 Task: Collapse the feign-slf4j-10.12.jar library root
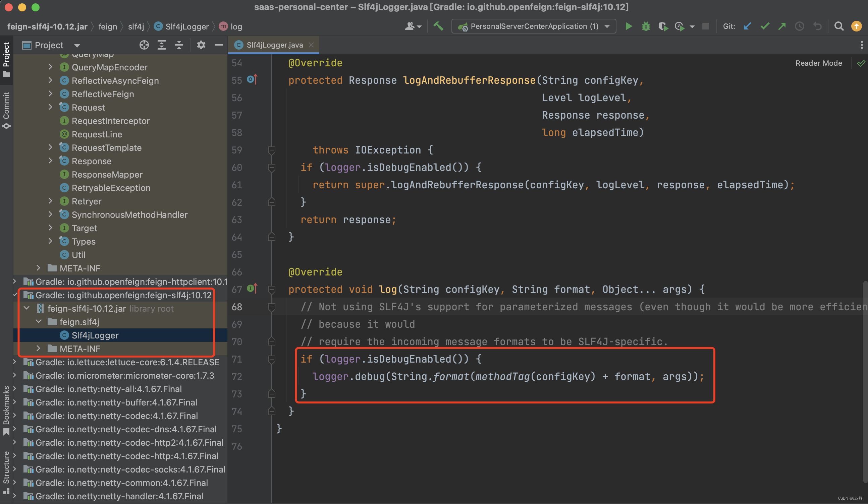pos(26,308)
